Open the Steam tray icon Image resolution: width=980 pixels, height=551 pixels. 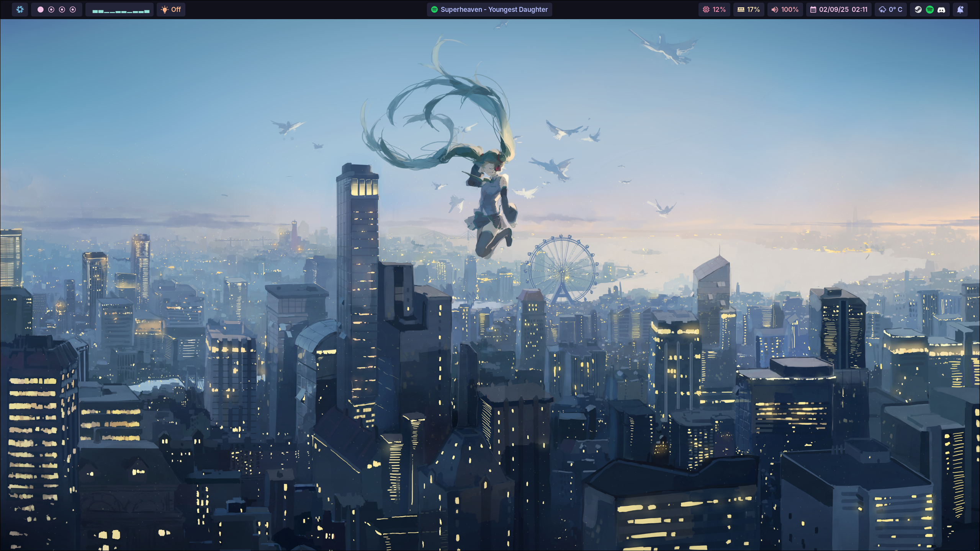[x=918, y=10]
